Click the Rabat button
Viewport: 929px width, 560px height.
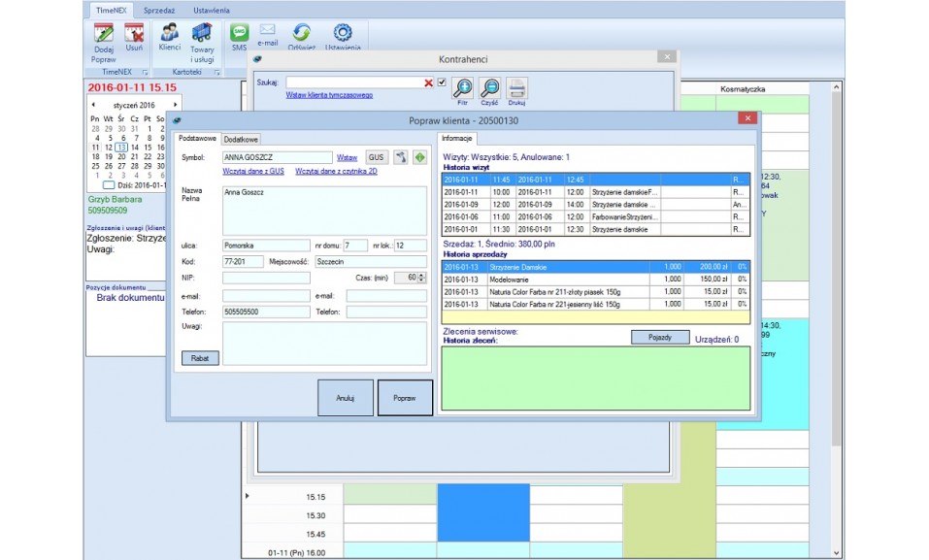pos(200,357)
